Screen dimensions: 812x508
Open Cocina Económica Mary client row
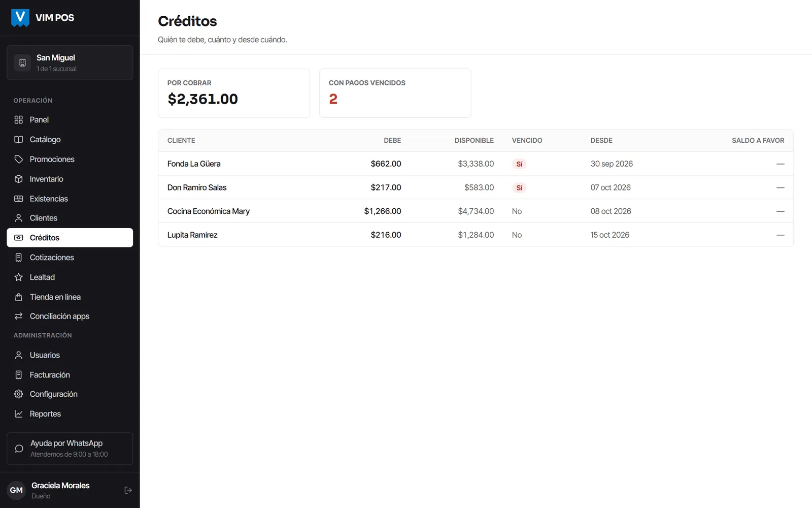coord(476,211)
